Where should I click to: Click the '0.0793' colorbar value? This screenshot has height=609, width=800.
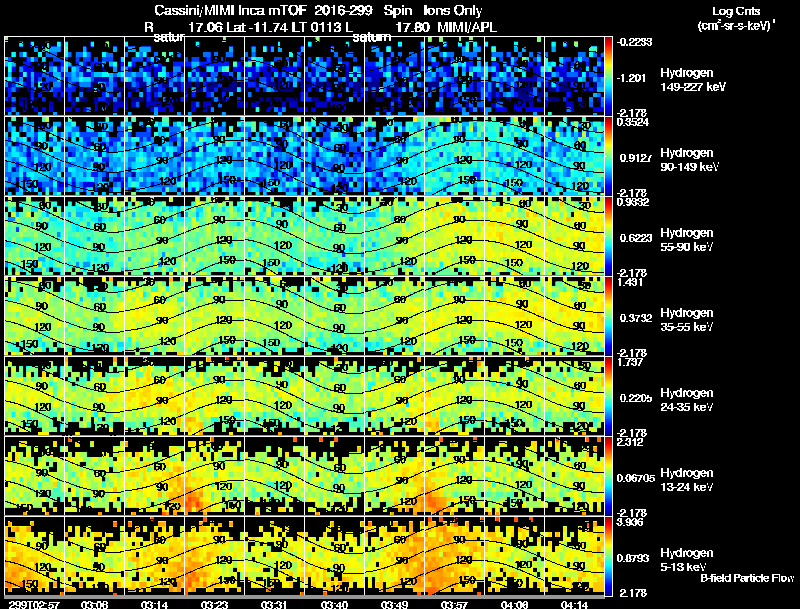633,559
